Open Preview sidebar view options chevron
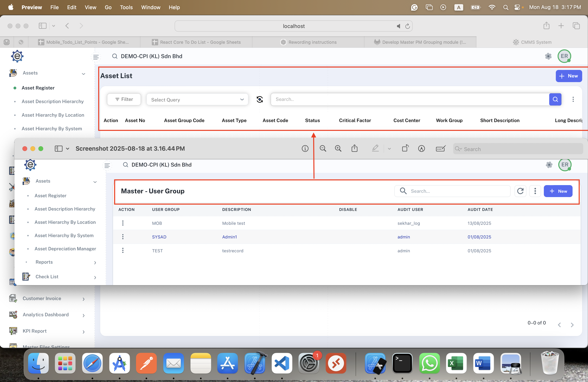Image resolution: width=588 pixels, height=382 pixels. [68, 149]
